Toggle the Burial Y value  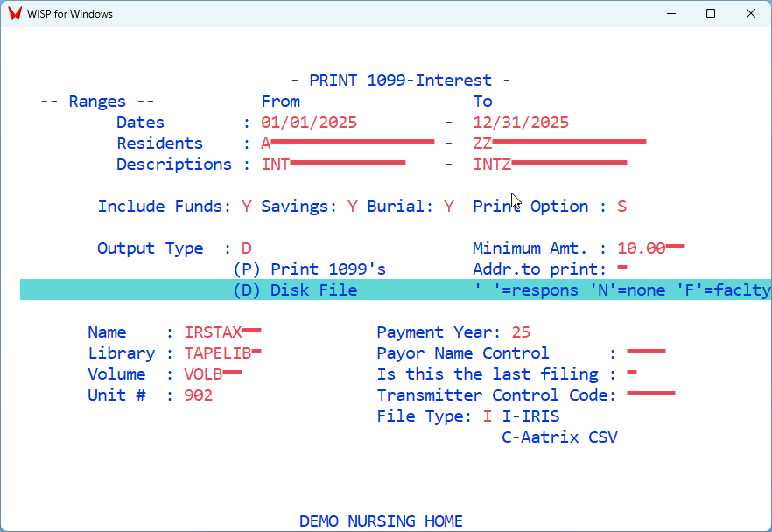[449, 206]
